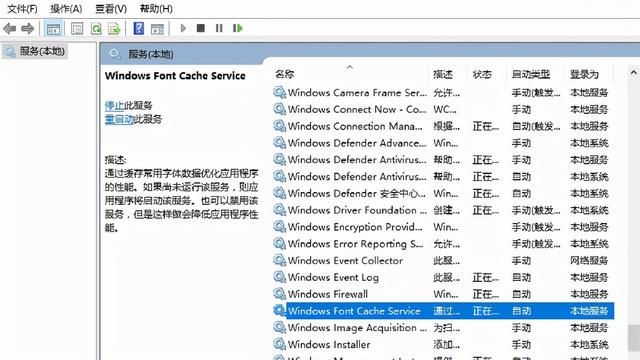Click the Windows Font Cache Service title heading

tap(175, 76)
